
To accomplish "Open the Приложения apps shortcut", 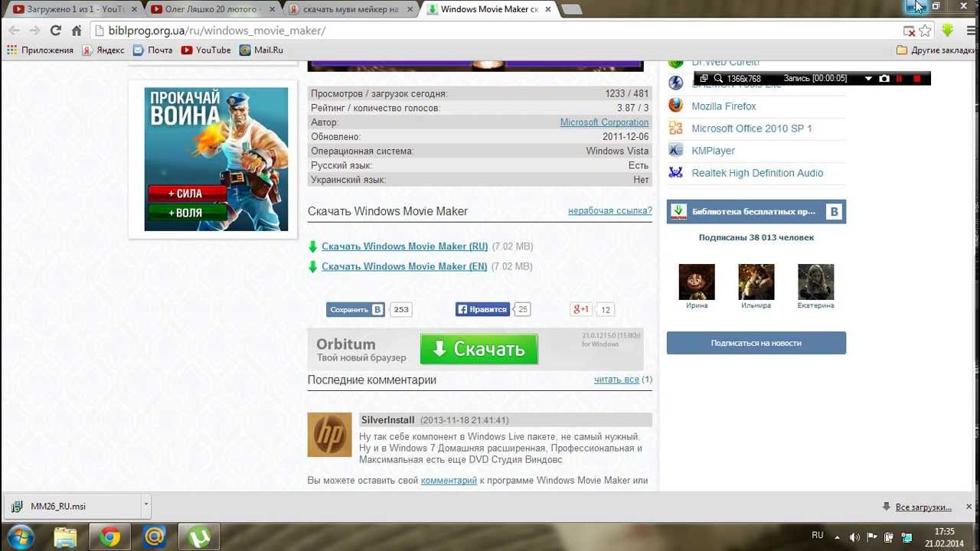I will coord(40,50).
